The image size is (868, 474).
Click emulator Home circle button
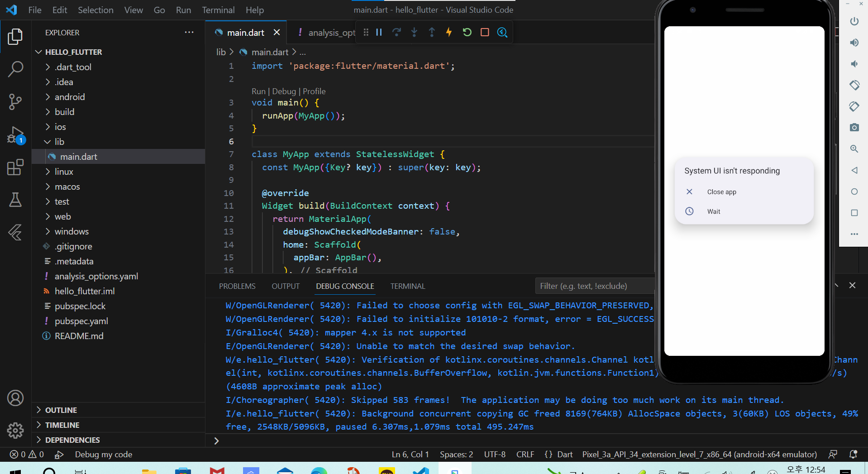tap(854, 192)
